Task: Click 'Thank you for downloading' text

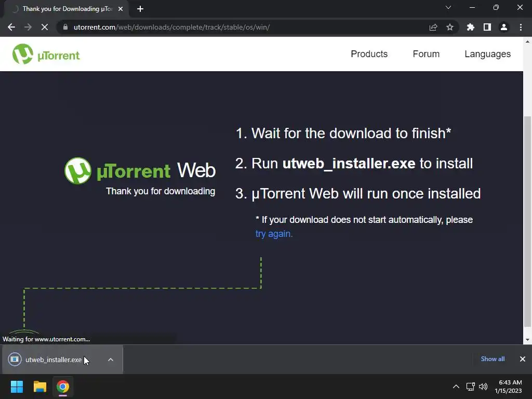Action: tap(161, 191)
